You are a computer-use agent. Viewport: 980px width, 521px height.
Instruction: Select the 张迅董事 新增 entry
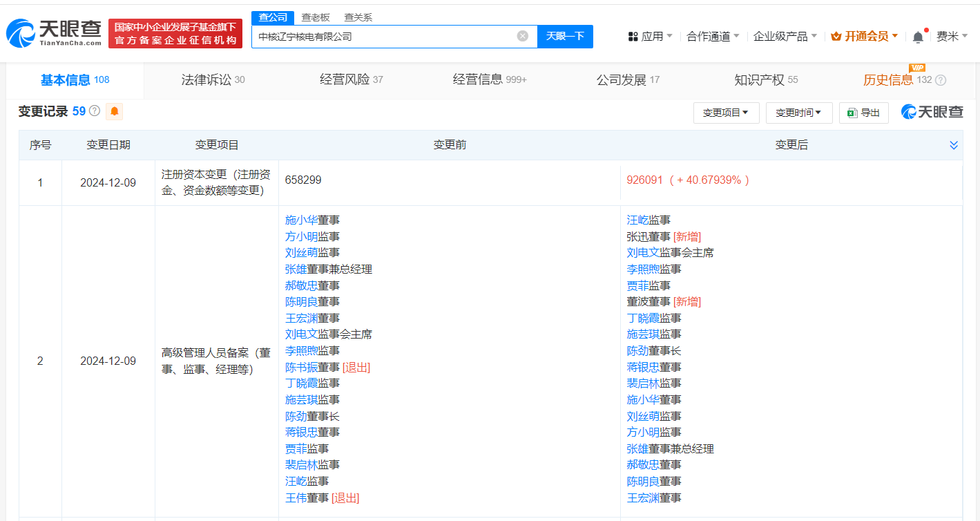click(664, 236)
